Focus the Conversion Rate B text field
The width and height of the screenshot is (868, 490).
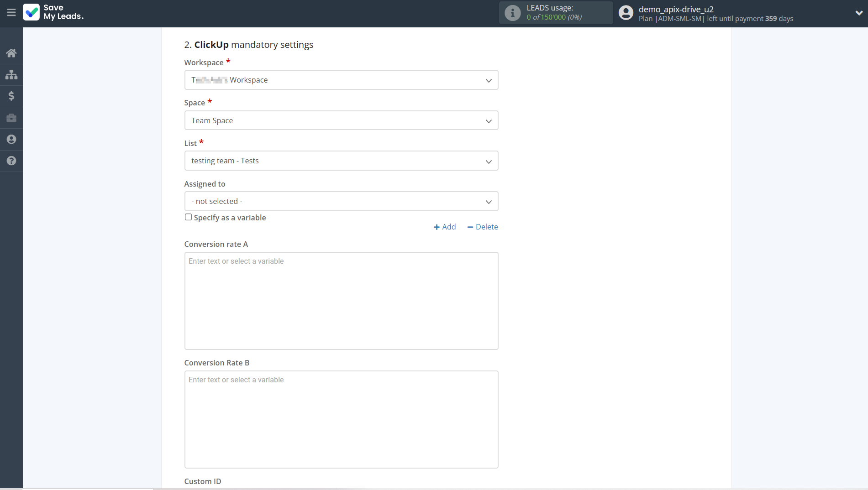(x=341, y=419)
